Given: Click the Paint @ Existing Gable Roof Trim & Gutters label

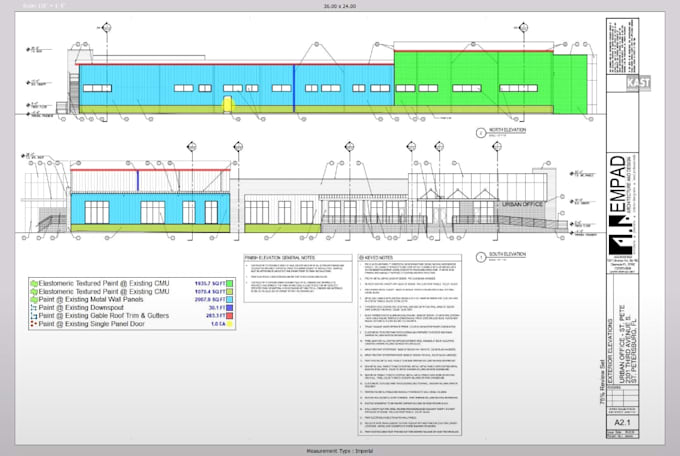Looking at the screenshot, I should click(x=104, y=316).
